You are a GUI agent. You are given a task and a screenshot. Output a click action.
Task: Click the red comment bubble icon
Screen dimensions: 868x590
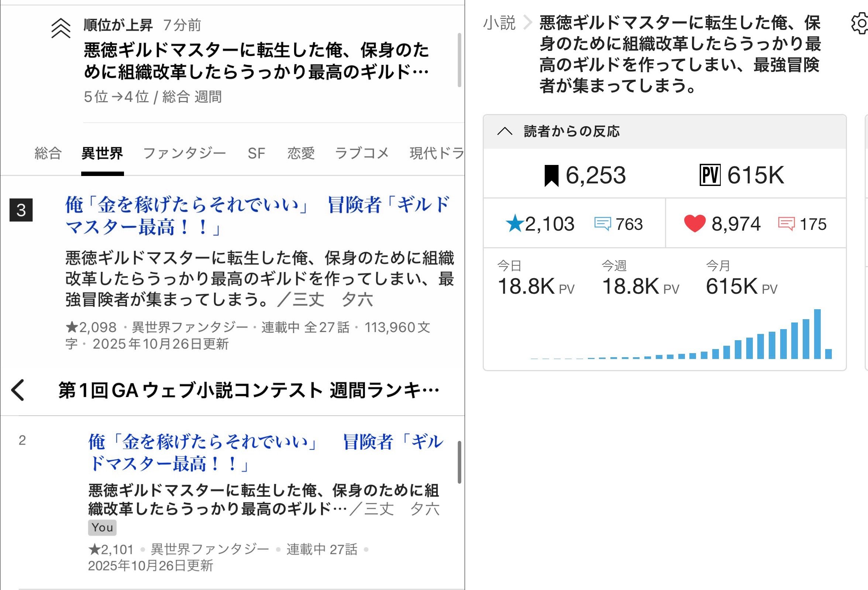point(786,224)
